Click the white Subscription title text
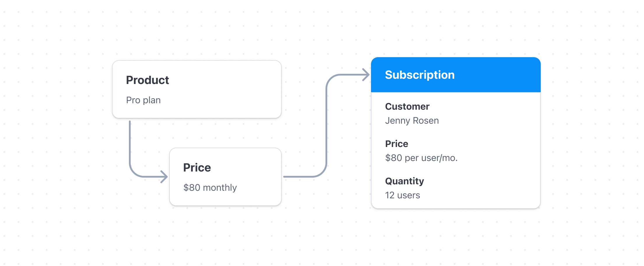 pos(419,75)
